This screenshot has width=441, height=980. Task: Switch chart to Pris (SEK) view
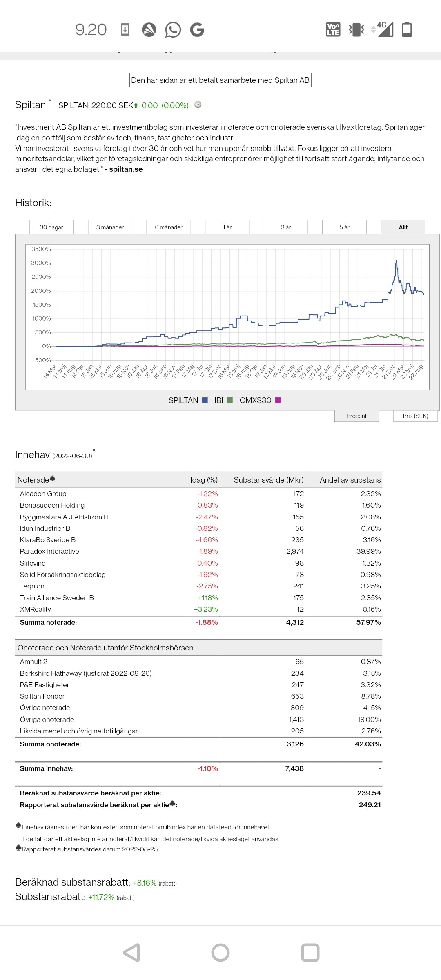[415, 416]
